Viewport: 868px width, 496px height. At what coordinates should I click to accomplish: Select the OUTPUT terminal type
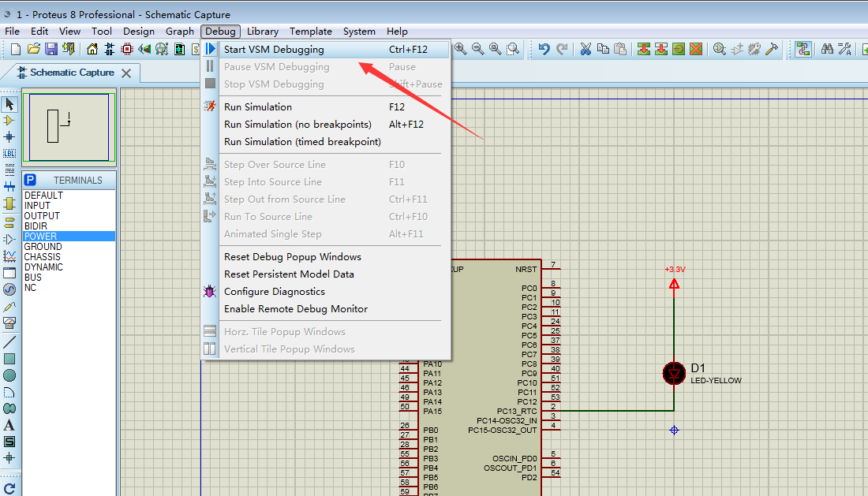[x=43, y=215]
